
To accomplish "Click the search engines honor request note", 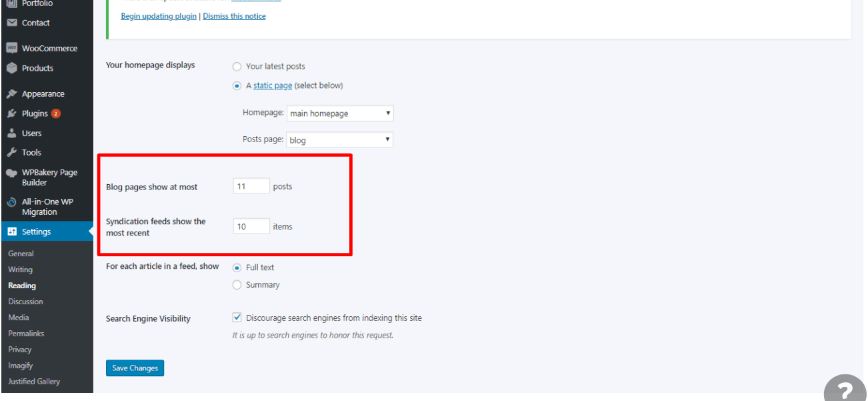I will click(313, 336).
